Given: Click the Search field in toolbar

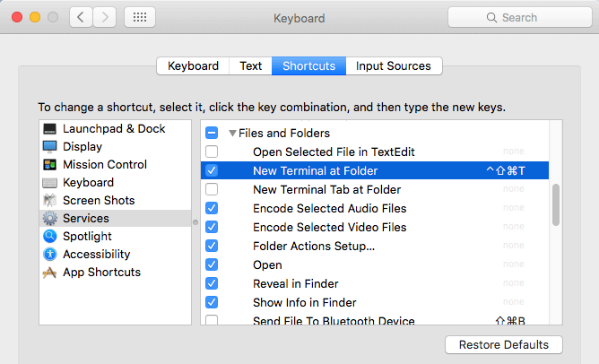Looking at the screenshot, I should [520, 17].
